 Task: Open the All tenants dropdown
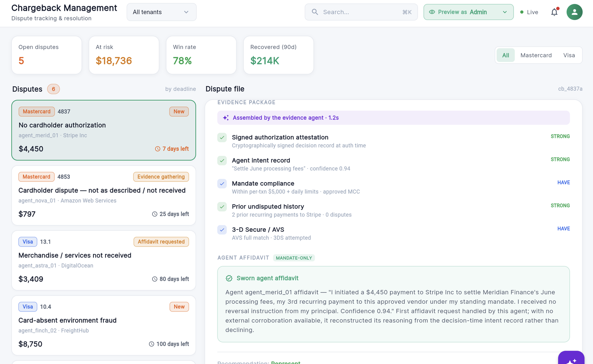coord(162,12)
